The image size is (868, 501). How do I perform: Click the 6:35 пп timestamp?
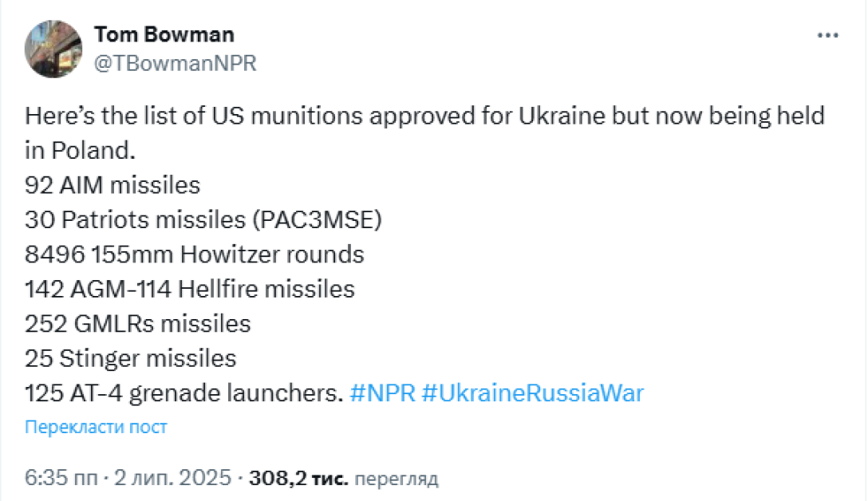[61, 479]
